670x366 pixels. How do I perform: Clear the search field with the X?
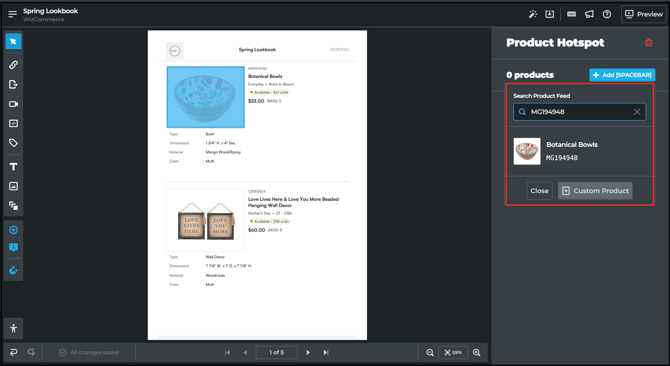pyautogui.click(x=637, y=112)
